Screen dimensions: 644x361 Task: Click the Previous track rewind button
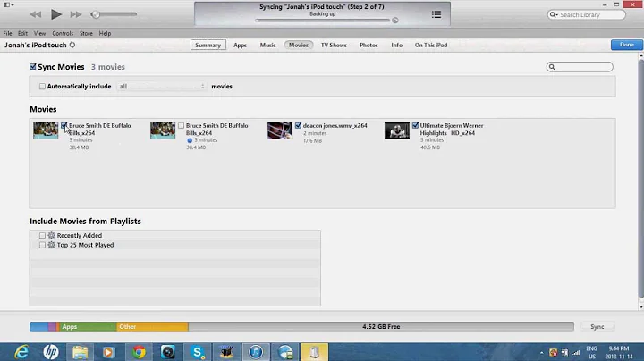coord(35,14)
